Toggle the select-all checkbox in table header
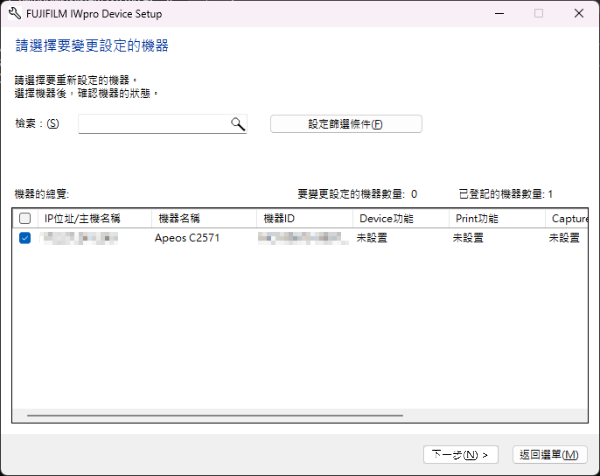Screen dimensions: 600x476 coord(25,218)
